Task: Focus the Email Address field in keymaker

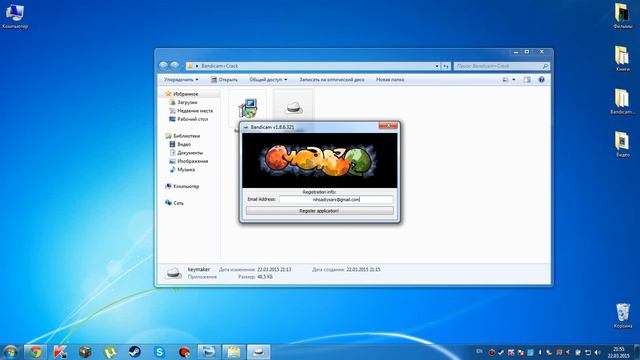Action: pos(336,200)
